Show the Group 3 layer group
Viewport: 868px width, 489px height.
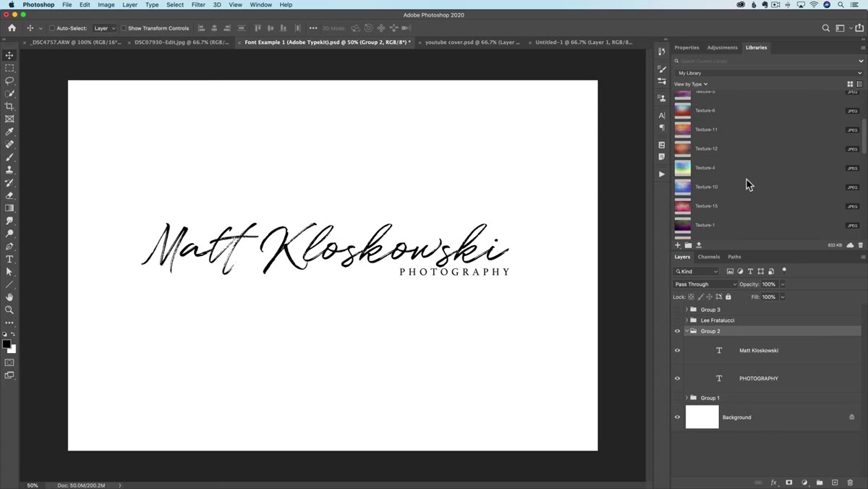pyautogui.click(x=678, y=310)
